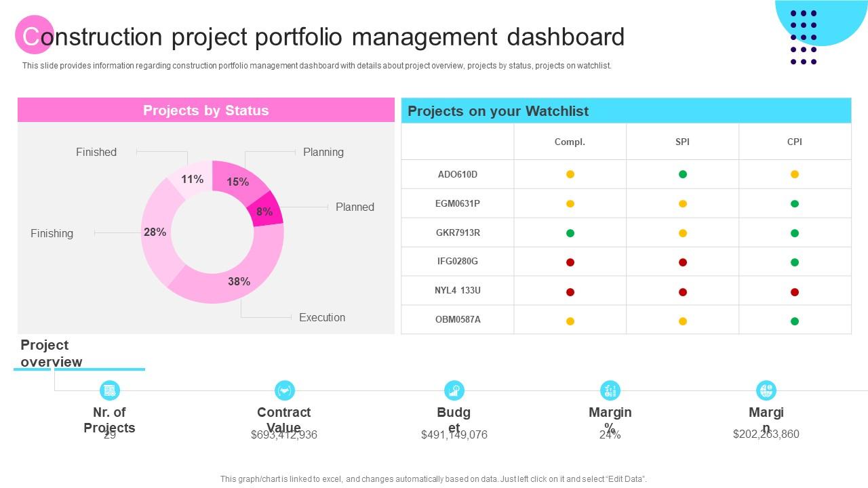The height and width of the screenshot is (488, 868).
Task: Click the Project overview heading
Action: (52, 353)
